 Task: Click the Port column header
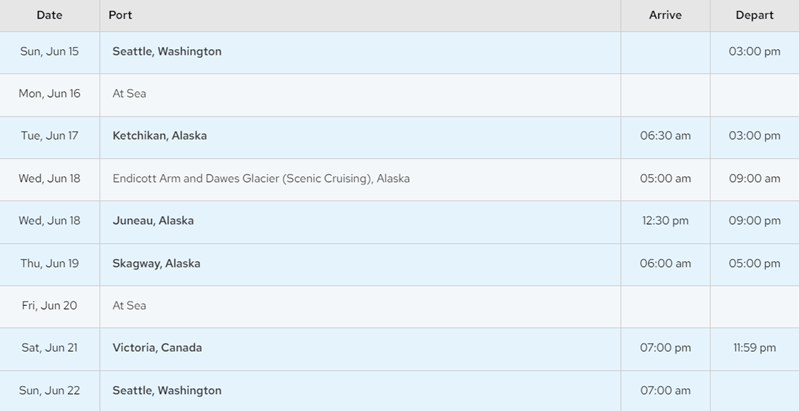coord(121,16)
